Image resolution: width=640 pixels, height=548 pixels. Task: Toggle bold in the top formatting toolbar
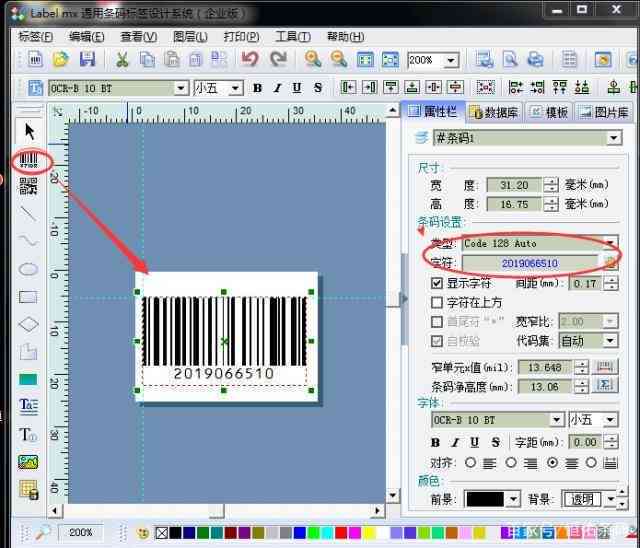coord(257,88)
